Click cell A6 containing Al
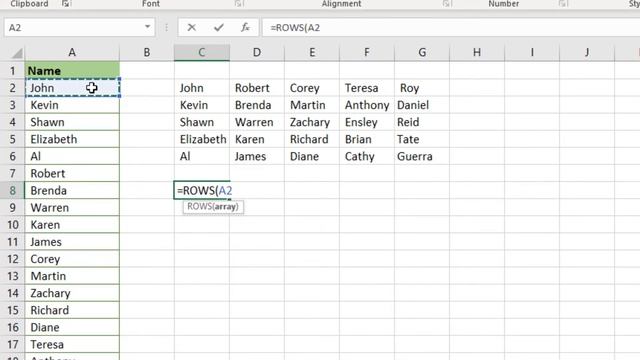Image resolution: width=640 pixels, height=360 pixels. 72,156
